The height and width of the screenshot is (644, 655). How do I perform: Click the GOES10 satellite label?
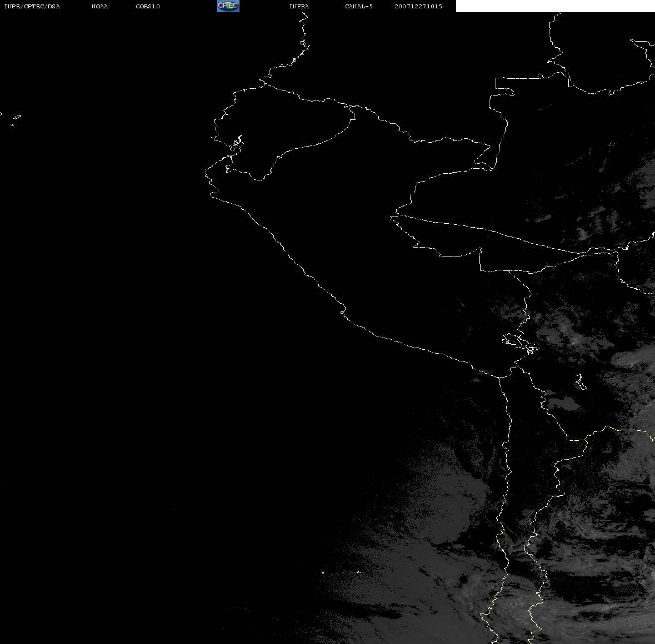[148, 7]
